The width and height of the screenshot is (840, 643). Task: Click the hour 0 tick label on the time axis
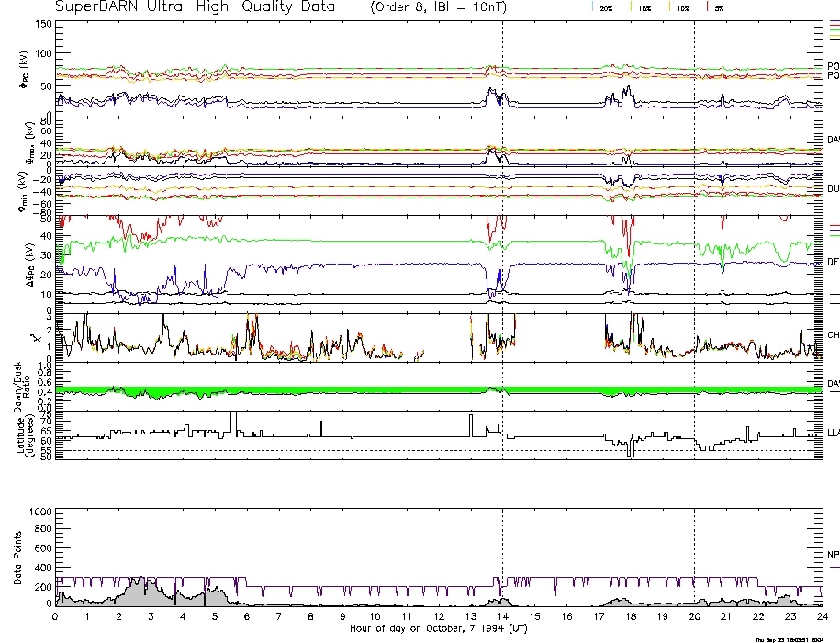[x=56, y=617]
